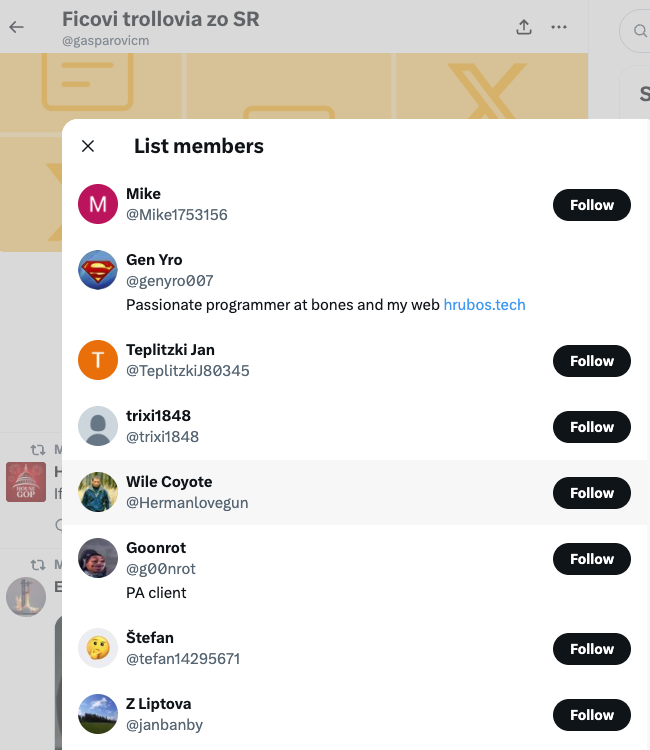Open the @genyro007 handle

click(x=169, y=281)
